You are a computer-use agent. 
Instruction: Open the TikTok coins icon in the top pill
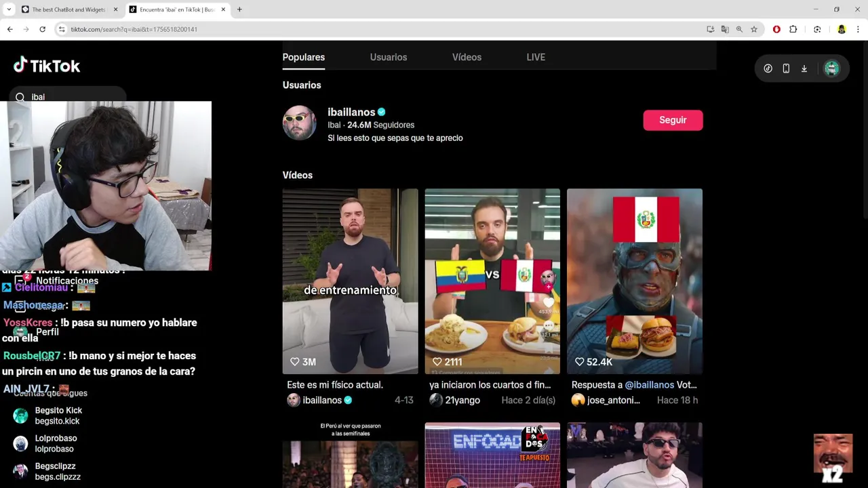[768, 68]
